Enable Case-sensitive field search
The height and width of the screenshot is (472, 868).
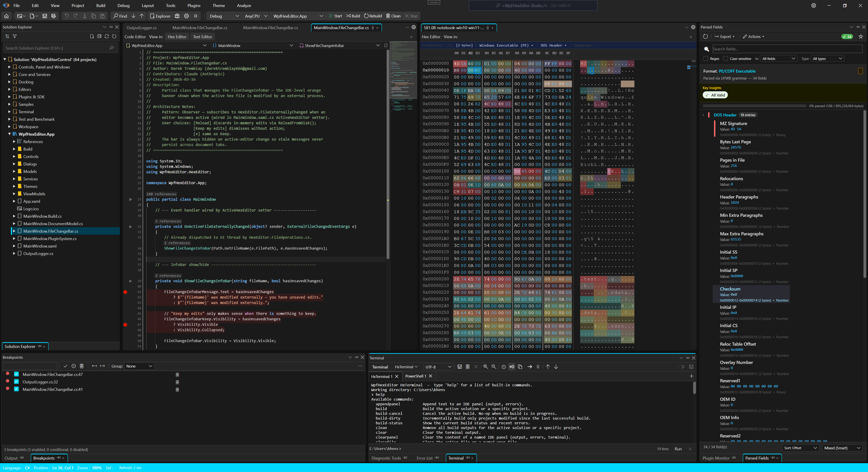click(x=726, y=59)
